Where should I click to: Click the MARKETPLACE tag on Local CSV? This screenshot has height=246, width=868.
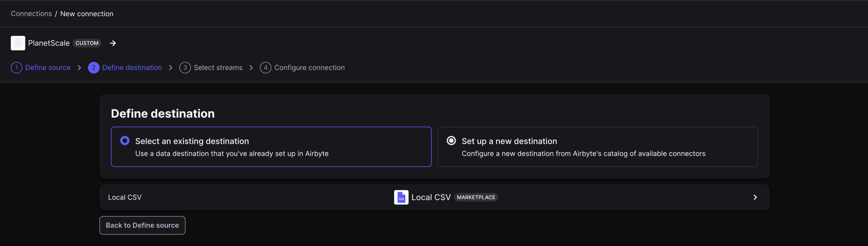(476, 197)
